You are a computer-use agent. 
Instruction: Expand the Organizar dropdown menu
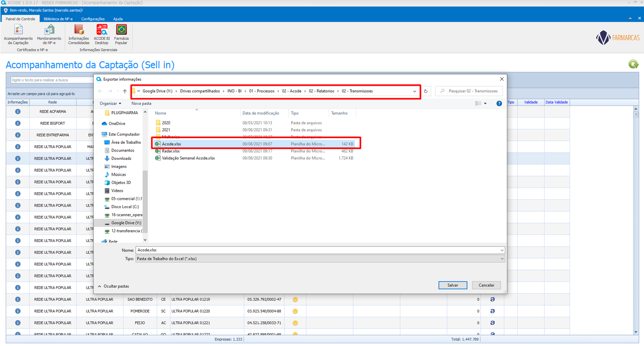(x=110, y=104)
